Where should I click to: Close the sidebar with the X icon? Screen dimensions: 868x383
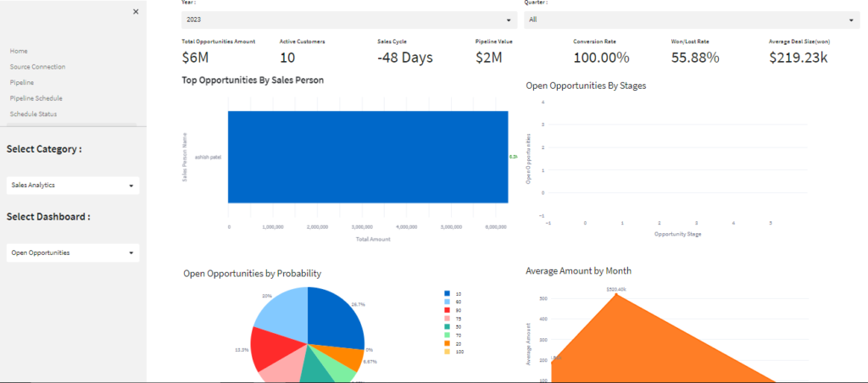[136, 11]
